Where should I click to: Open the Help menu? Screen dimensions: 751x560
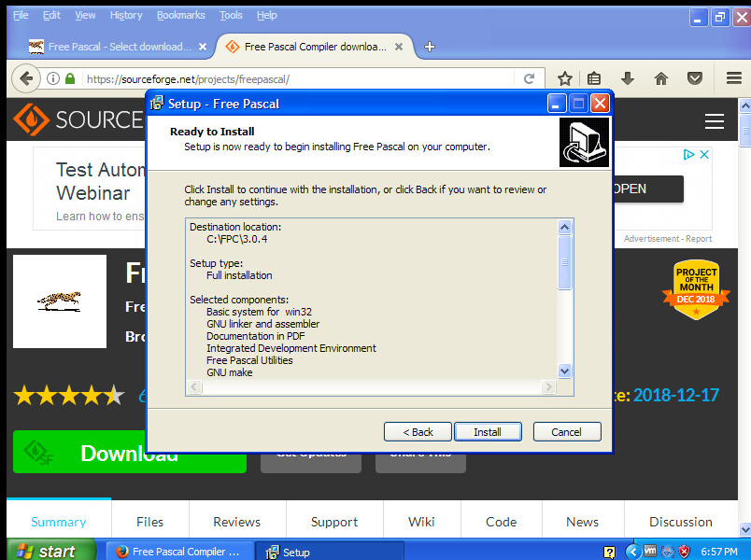(x=267, y=15)
